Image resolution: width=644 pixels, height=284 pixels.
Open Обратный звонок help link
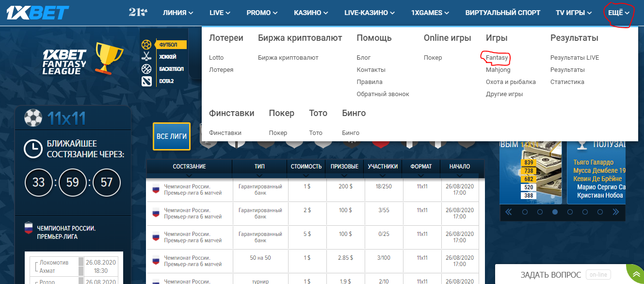coord(383,94)
